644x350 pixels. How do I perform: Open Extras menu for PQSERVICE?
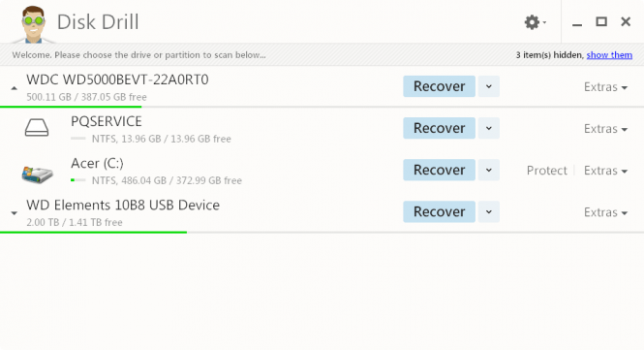coord(606,129)
